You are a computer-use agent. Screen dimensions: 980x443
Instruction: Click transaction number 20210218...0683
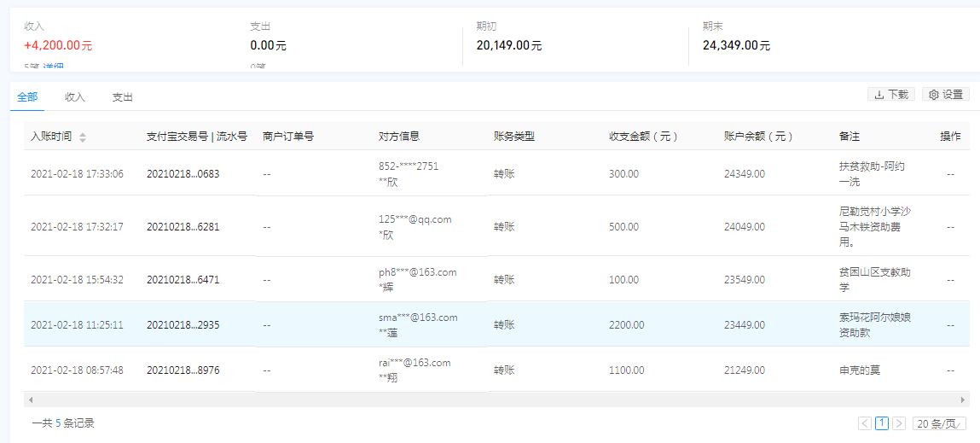[x=183, y=174]
